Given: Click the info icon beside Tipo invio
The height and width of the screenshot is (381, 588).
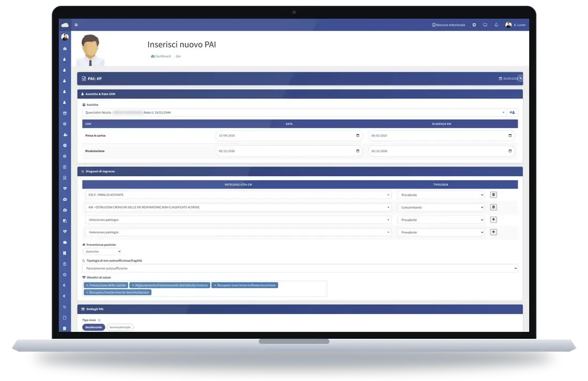Looking at the screenshot, I should point(99,320).
